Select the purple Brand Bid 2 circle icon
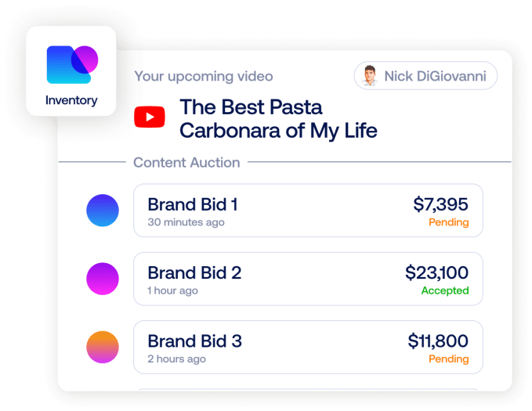532x411 pixels. (102, 279)
